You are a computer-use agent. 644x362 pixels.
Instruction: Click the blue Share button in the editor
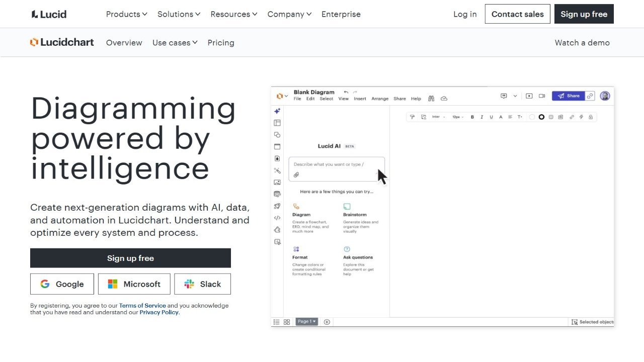pyautogui.click(x=569, y=96)
